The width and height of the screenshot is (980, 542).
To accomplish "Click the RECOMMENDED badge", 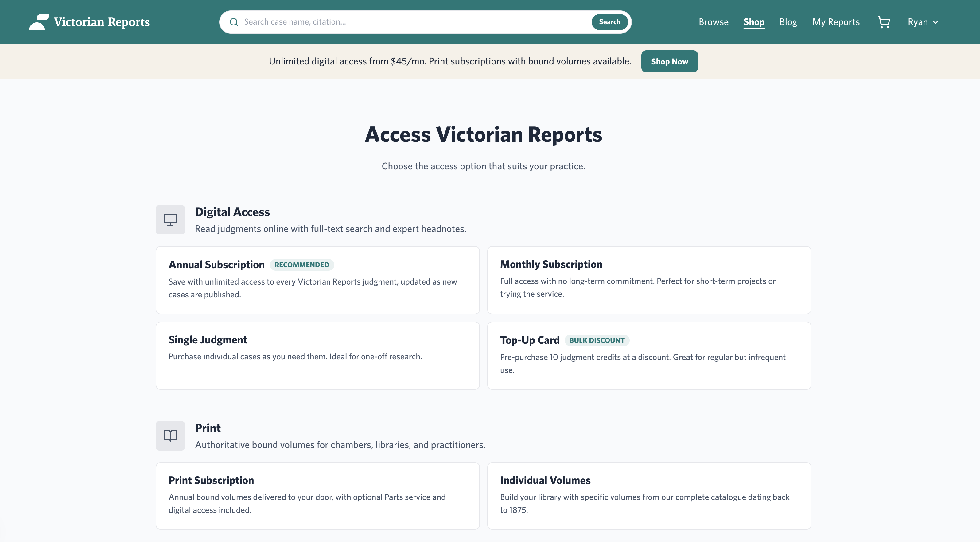I will [302, 264].
